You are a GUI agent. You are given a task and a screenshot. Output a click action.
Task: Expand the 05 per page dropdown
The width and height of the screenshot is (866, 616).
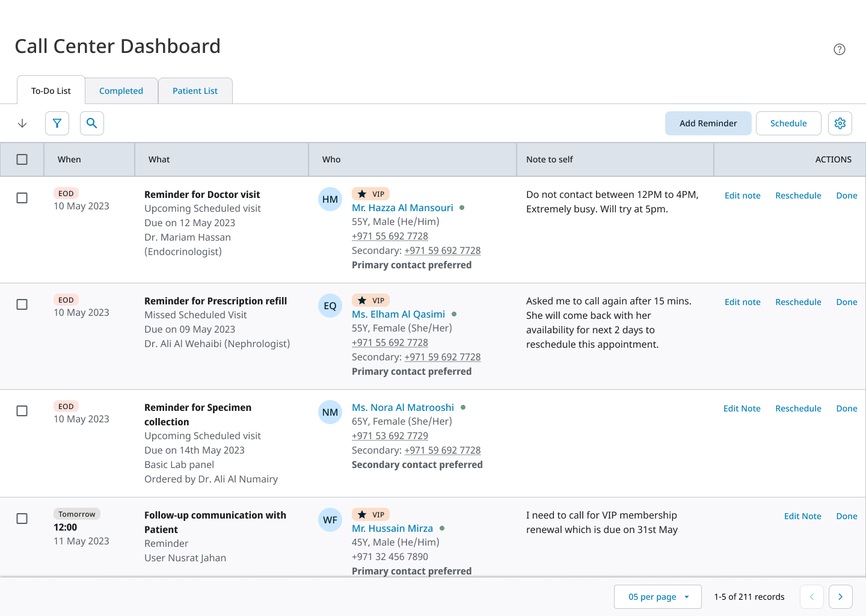[x=657, y=597]
